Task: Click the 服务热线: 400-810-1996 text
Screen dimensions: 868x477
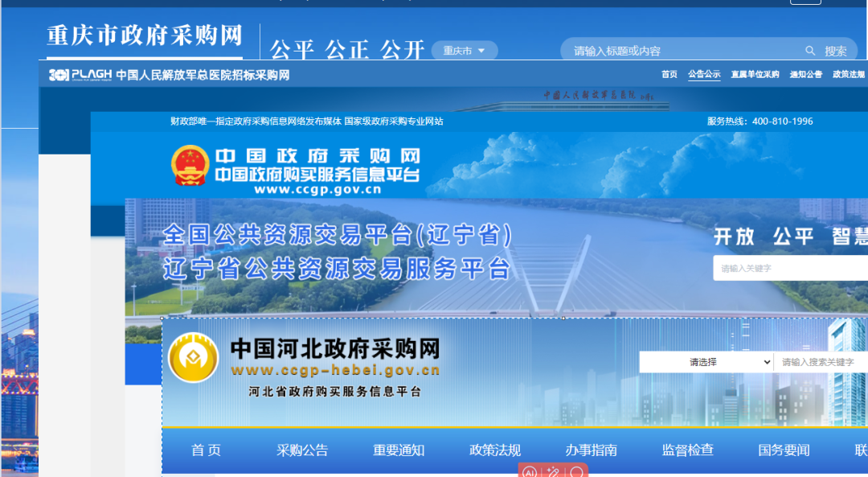Action: (x=760, y=121)
